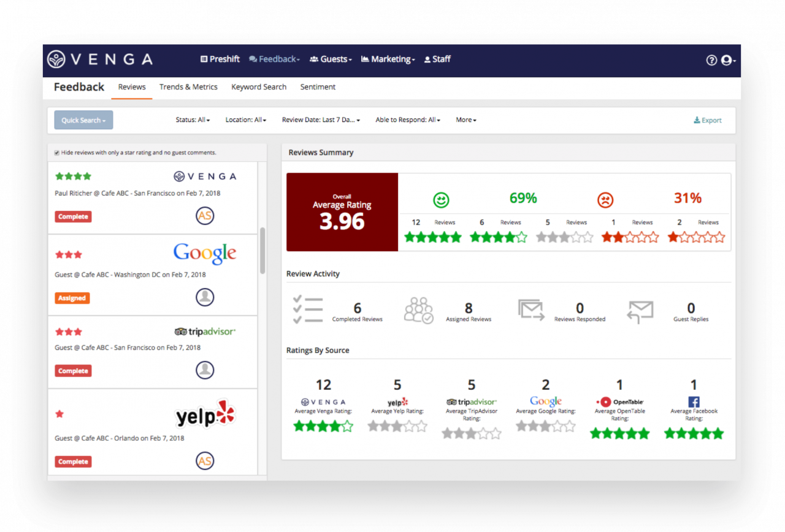Click the Average OpenTable Rating stars

(x=620, y=434)
